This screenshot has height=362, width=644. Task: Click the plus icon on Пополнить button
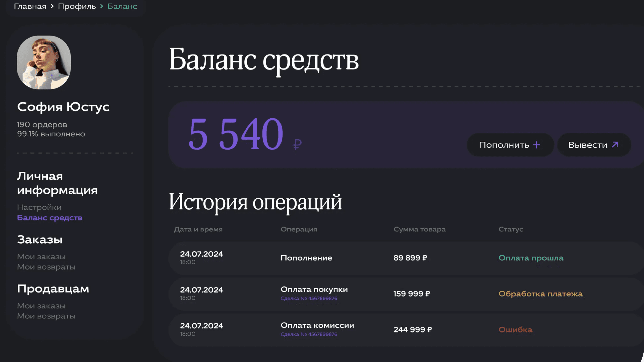tap(537, 145)
